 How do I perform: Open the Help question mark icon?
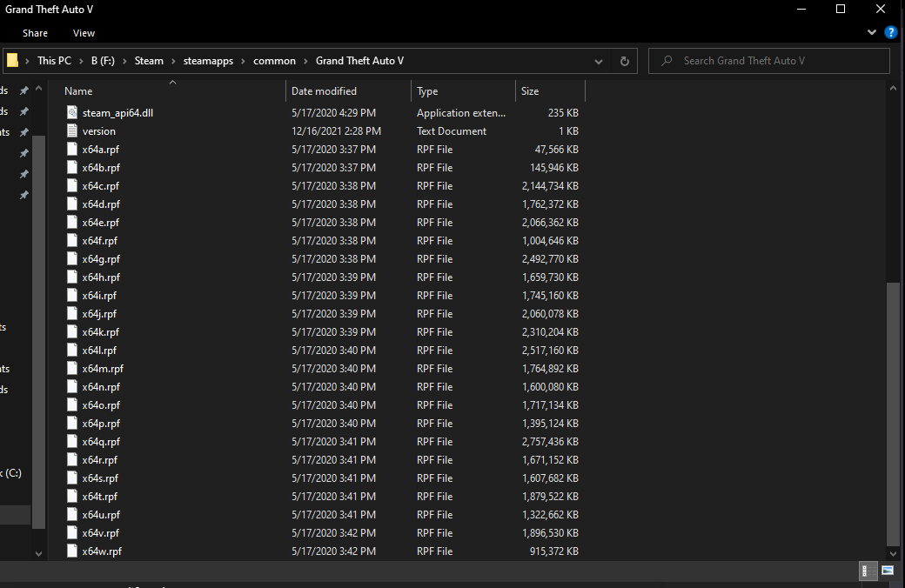pyautogui.click(x=891, y=33)
